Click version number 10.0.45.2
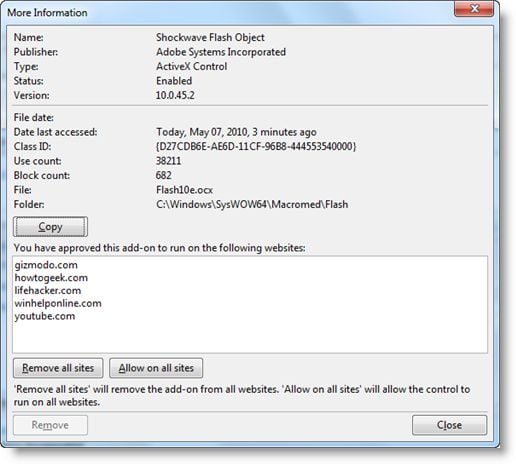Viewport: 516px width, 464px height. pos(175,95)
